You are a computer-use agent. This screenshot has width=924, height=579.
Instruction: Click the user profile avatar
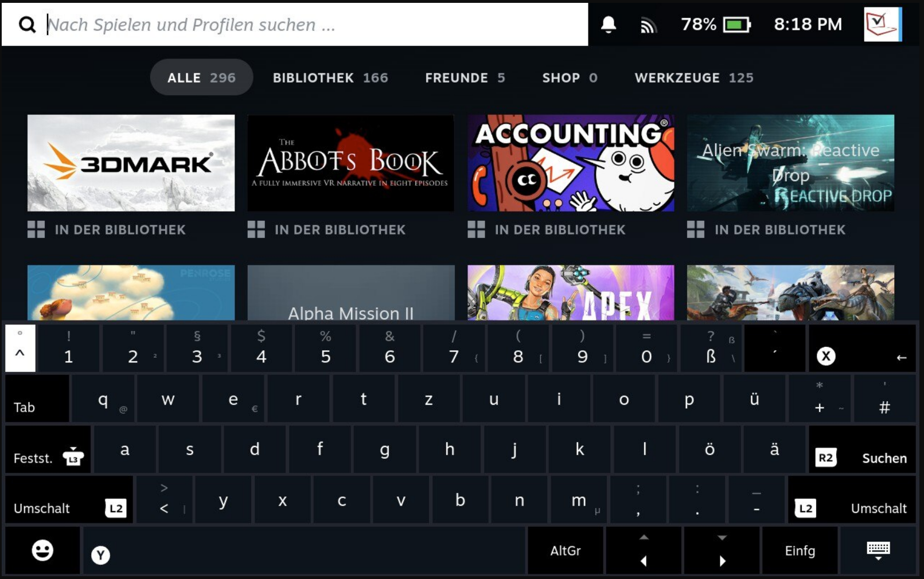[x=882, y=25]
